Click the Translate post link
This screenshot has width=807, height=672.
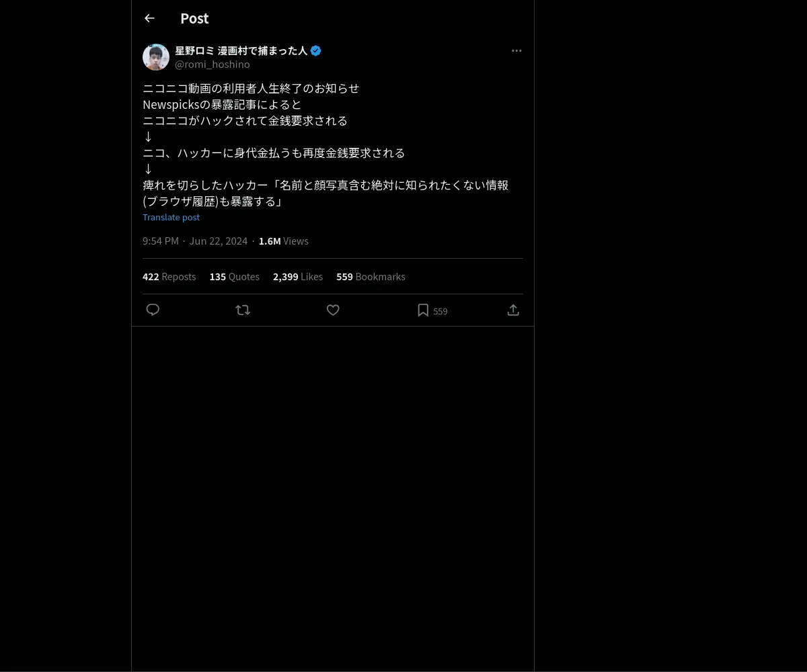[x=171, y=217]
